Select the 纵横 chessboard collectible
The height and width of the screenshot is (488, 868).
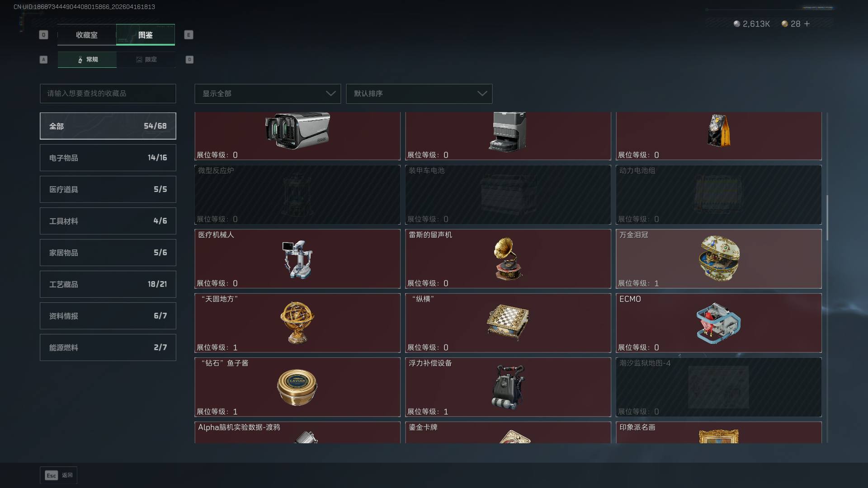tap(508, 323)
